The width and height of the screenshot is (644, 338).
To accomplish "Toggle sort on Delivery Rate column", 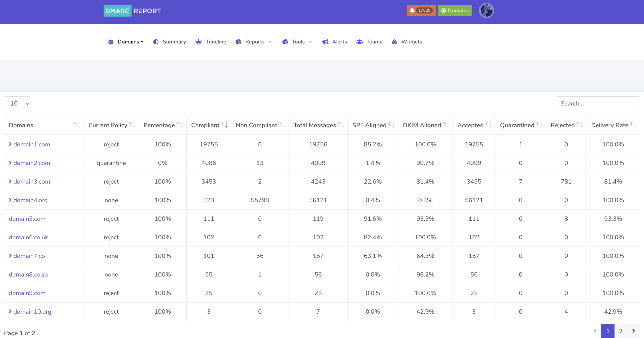I will [x=633, y=125].
